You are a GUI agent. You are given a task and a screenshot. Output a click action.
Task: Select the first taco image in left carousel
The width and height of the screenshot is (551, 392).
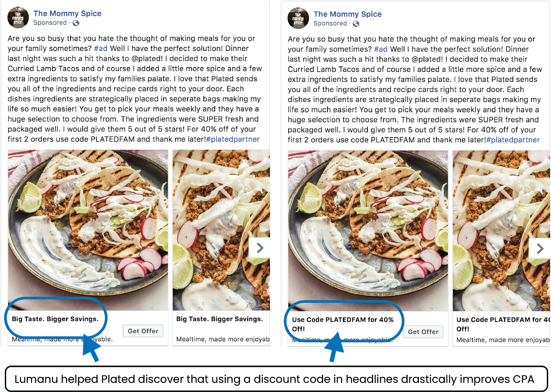(x=88, y=230)
